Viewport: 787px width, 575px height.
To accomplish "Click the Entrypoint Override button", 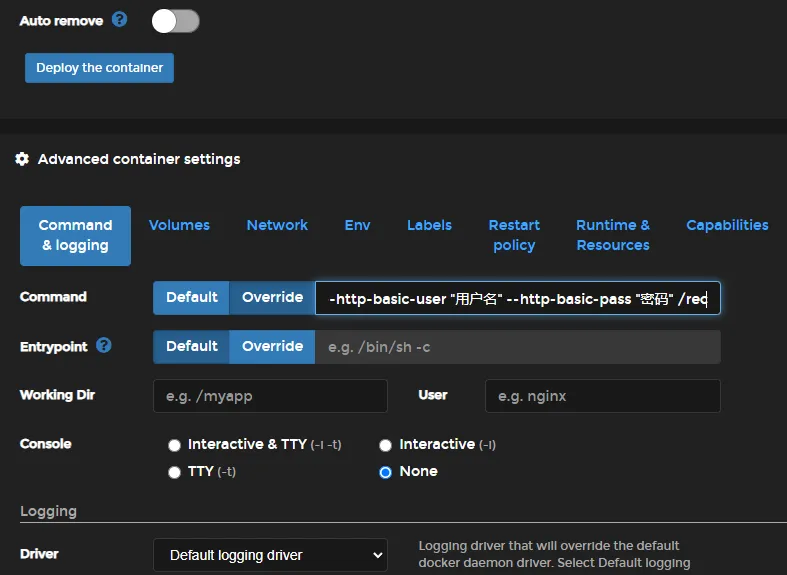I will point(272,346).
